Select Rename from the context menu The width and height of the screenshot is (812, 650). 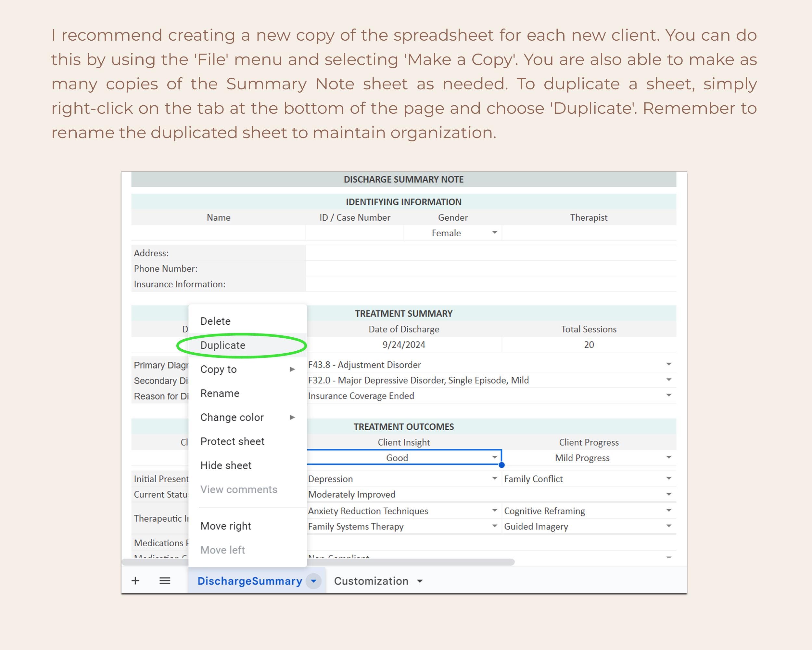click(220, 393)
